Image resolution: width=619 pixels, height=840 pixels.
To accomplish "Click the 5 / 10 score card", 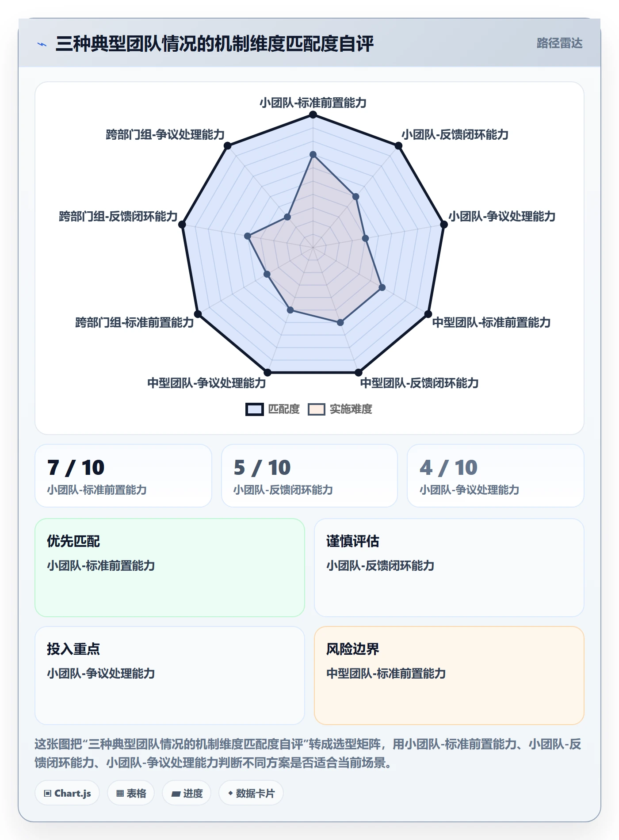I will click(309, 476).
